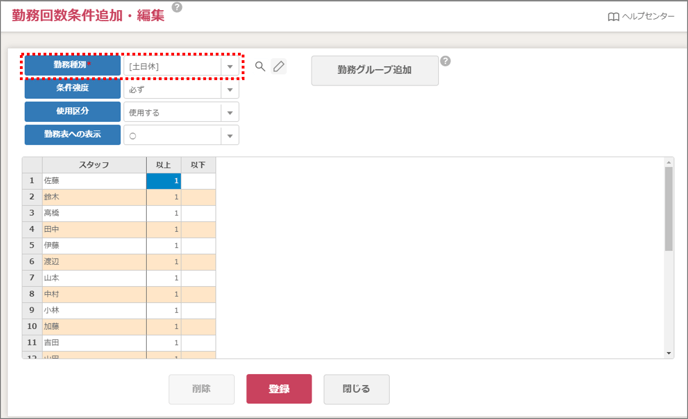Click the 以下 cell for 小林
Image resolution: width=688 pixels, height=419 pixels.
coord(198,311)
